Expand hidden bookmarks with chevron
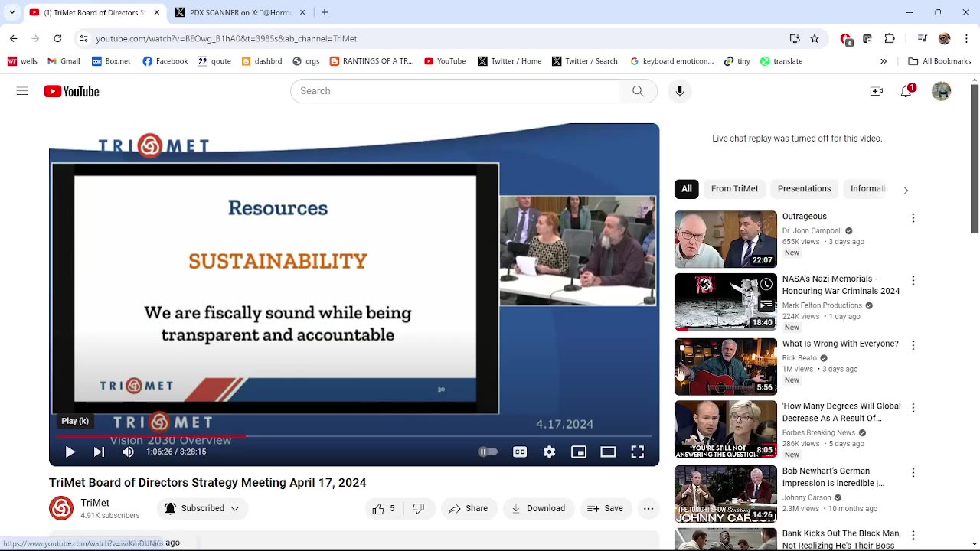 pyautogui.click(x=884, y=61)
